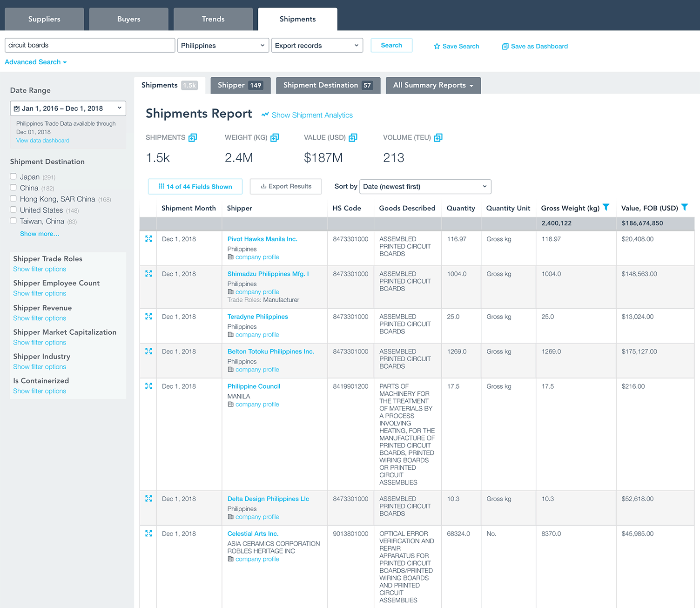The image size is (700, 608).
Task: Click the calendar icon in date range
Action: coord(17,108)
